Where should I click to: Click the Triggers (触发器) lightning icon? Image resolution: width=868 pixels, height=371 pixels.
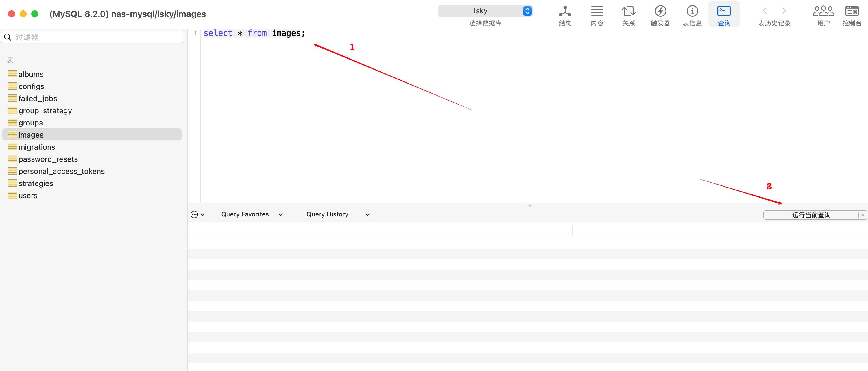pyautogui.click(x=660, y=12)
